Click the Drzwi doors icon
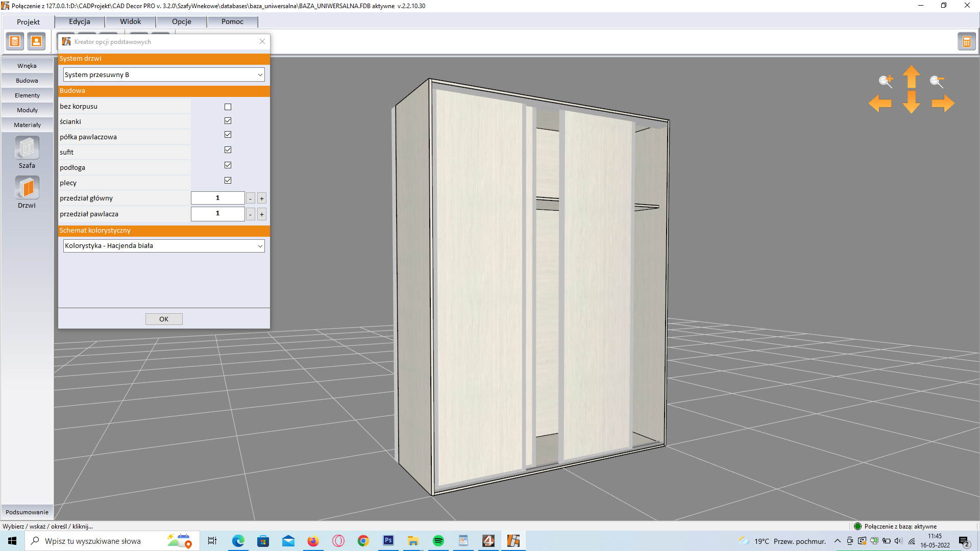 coord(27,188)
